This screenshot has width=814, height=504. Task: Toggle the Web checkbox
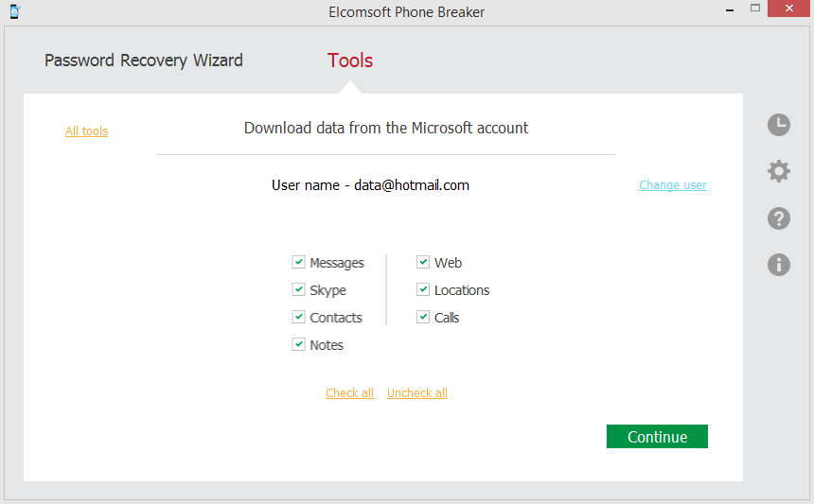[x=423, y=262]
